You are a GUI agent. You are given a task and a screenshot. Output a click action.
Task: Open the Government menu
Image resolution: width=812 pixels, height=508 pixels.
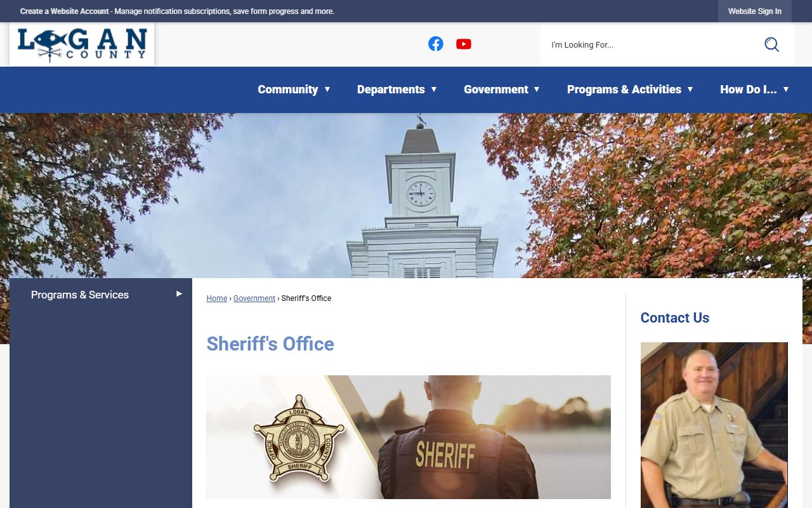pyautogui.click(x=496, y=90)
